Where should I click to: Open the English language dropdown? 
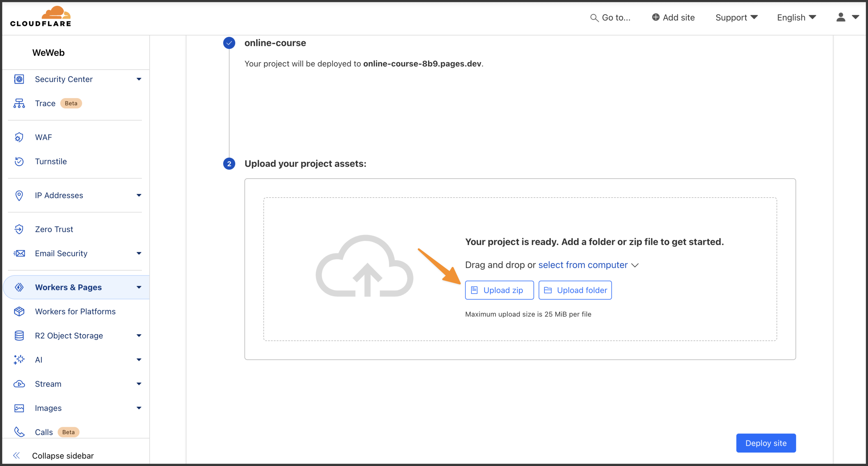[x=796, y=17]
